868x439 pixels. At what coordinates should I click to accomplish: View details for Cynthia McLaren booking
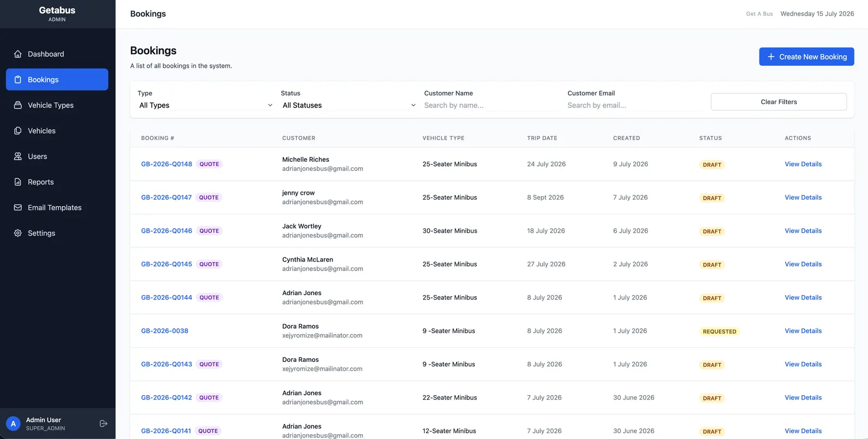click(x=803, y=264)
